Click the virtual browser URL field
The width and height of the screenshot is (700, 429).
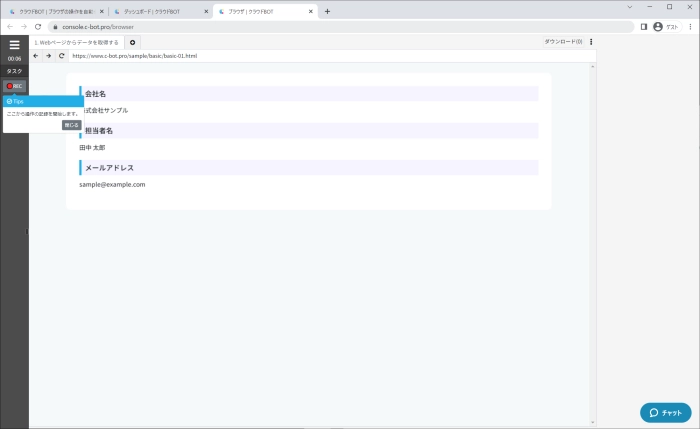click(x=300, y=56)
